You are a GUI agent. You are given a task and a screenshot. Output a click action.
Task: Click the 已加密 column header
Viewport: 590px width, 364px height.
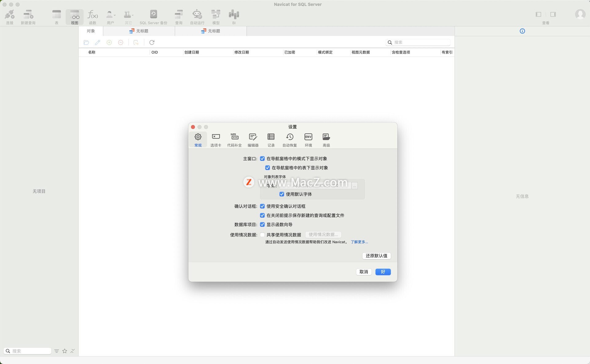click(x=300, y=52)
